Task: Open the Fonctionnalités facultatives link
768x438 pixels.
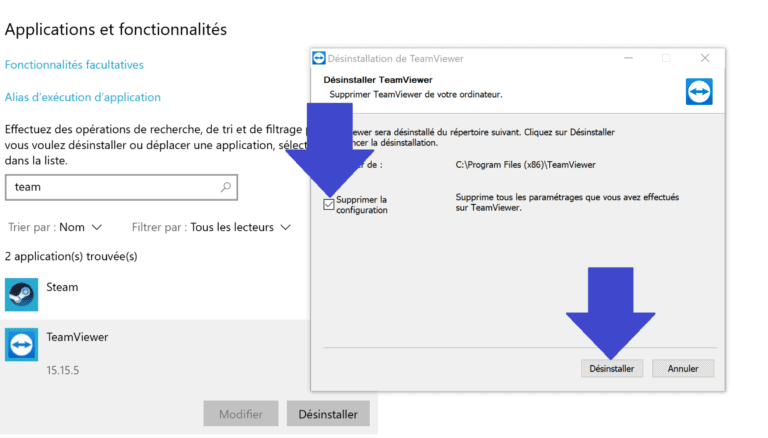Action: [74, 65]
